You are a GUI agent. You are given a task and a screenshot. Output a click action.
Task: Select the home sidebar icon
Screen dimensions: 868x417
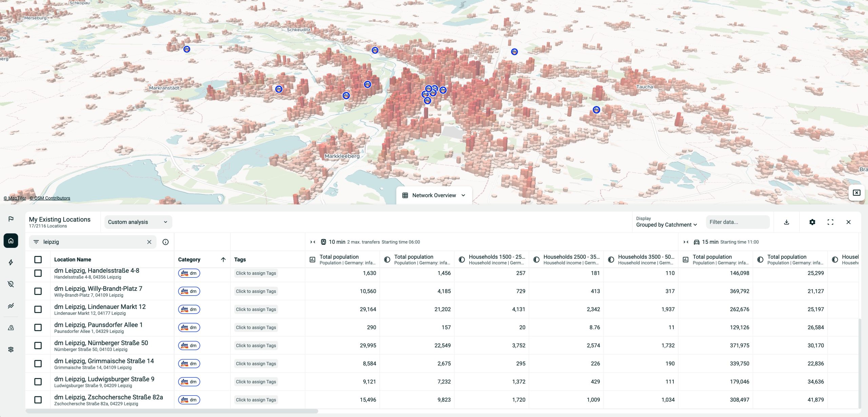(x=11, y=241)
